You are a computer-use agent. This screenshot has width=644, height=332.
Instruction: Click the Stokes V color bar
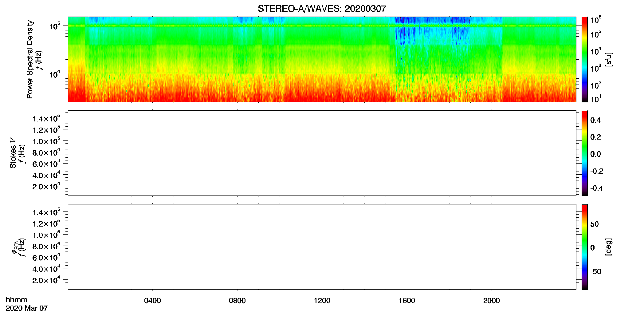coord(585,153)
